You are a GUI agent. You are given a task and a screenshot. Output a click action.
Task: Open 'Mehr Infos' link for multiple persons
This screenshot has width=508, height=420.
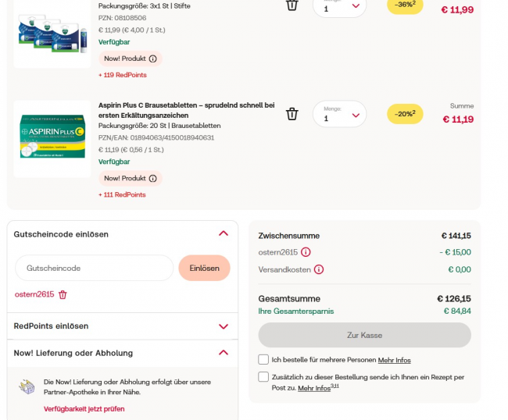394,360
